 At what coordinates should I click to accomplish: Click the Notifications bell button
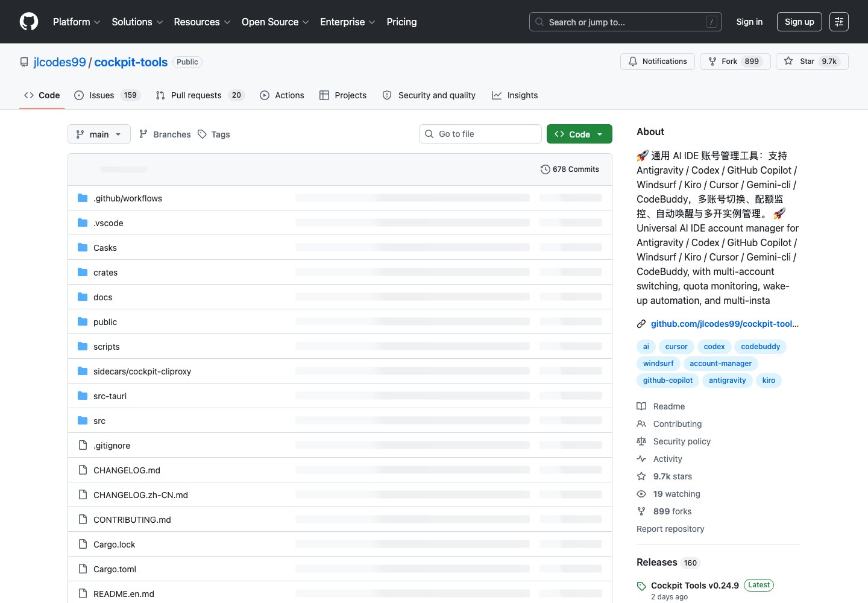click(658, 62)
